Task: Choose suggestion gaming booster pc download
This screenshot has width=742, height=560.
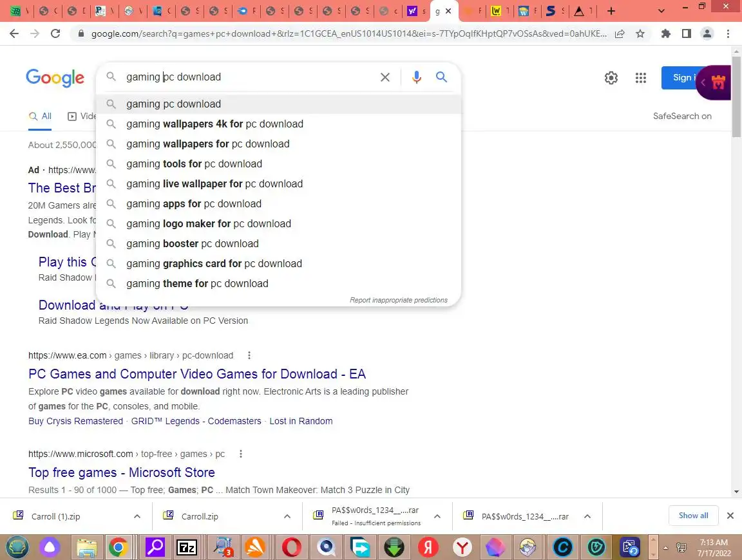Action: coord(278,243)
